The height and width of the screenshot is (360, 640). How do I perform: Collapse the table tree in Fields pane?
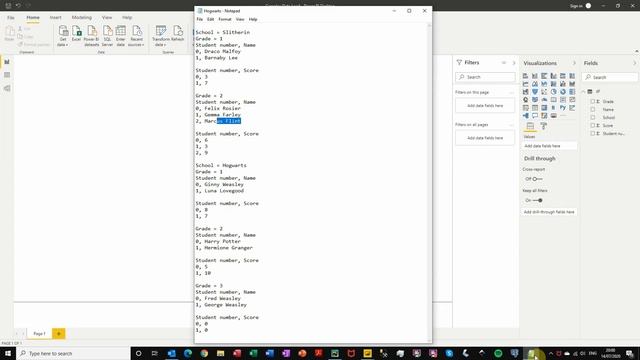(584, 91)
